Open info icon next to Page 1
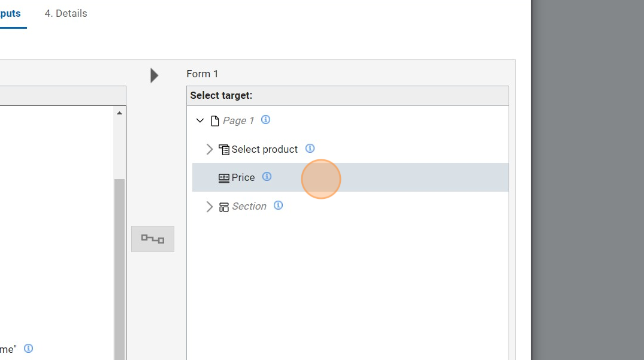This screenshot has width=644, height=360. 266,120
